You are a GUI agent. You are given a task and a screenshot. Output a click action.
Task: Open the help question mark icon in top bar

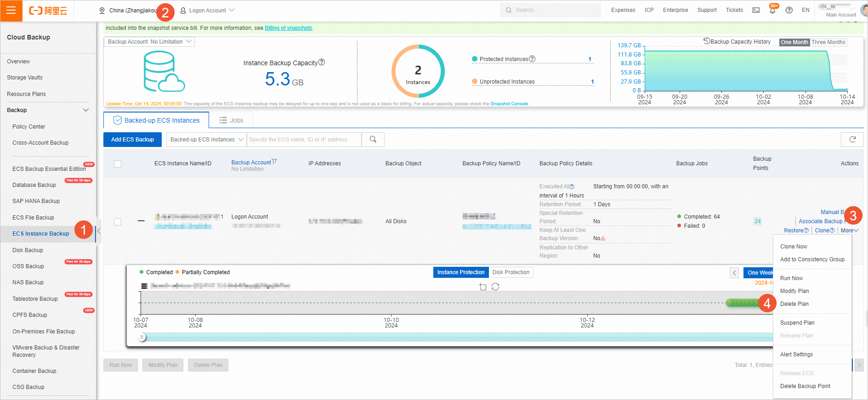[789, 10]
